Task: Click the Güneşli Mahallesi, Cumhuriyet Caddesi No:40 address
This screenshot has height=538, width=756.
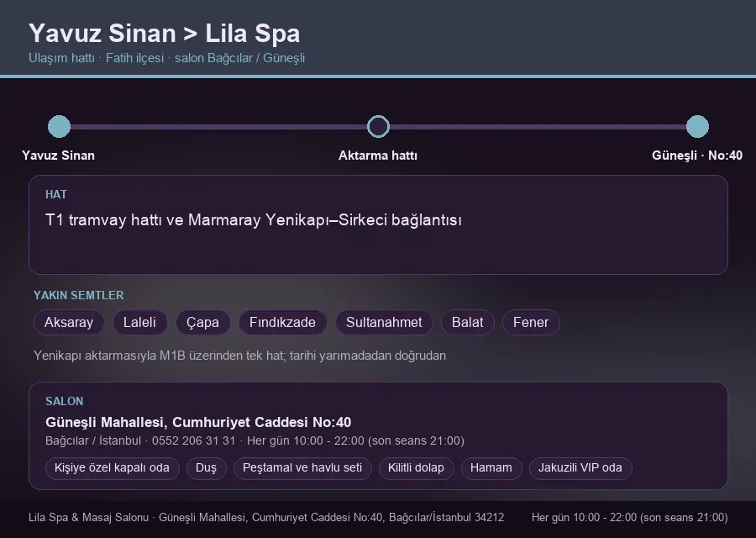Action: [x=198, y=422]
